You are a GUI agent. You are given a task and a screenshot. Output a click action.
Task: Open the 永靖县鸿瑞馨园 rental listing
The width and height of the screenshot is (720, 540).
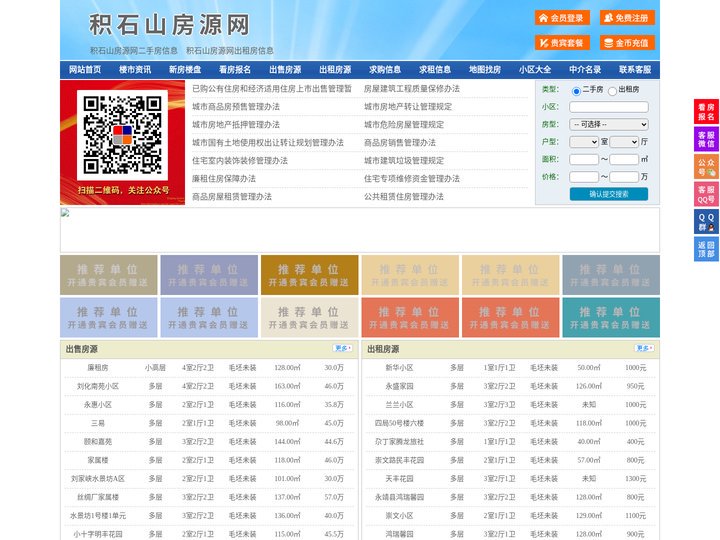pos(399,497)
